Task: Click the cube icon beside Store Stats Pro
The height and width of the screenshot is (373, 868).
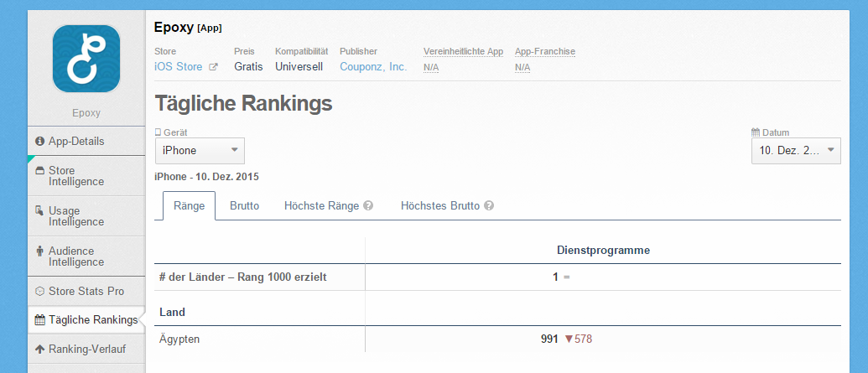Action: (40, 291)
